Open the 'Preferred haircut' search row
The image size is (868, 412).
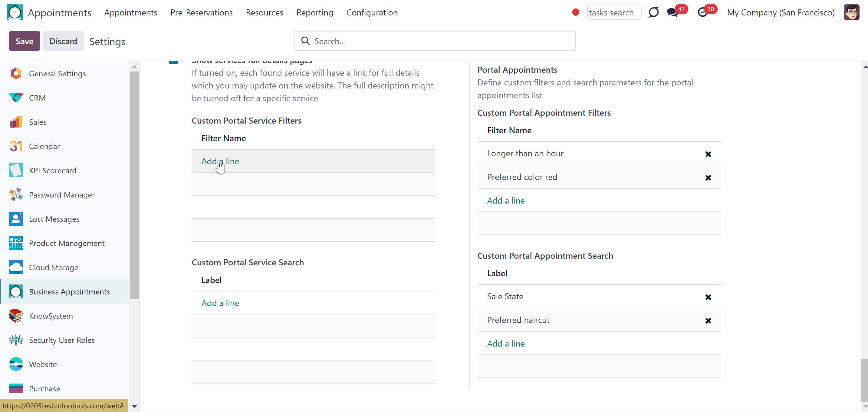click(x=599, y=320)
